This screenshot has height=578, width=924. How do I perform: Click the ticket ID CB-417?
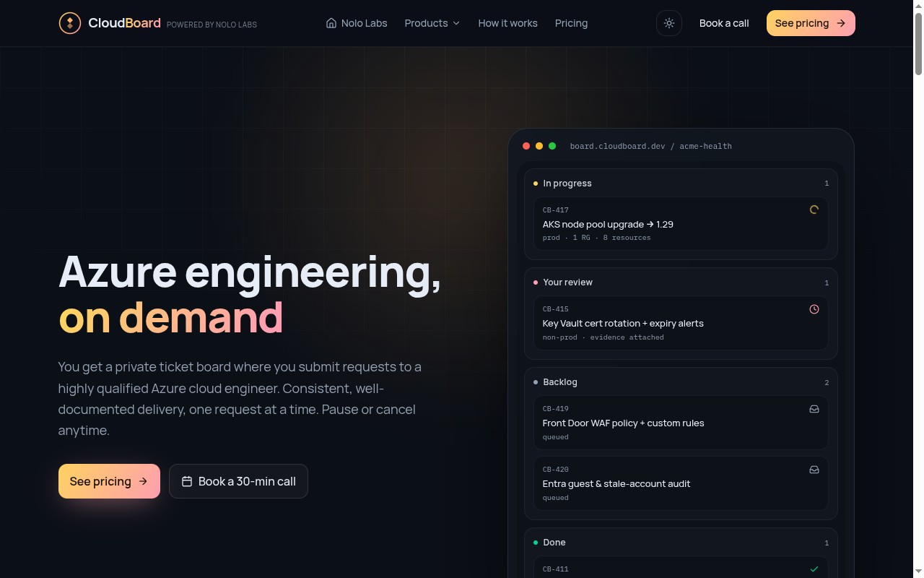click(556, 210)
